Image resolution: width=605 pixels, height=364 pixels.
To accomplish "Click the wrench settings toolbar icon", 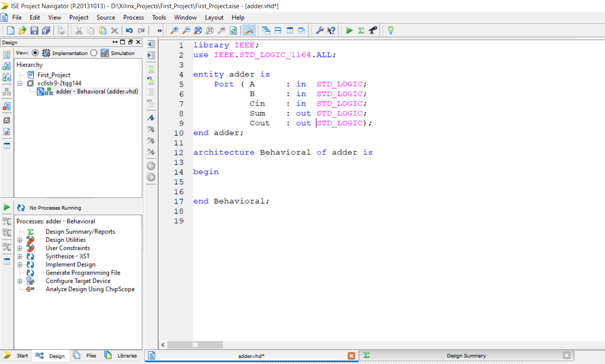I will pos(319,30).
